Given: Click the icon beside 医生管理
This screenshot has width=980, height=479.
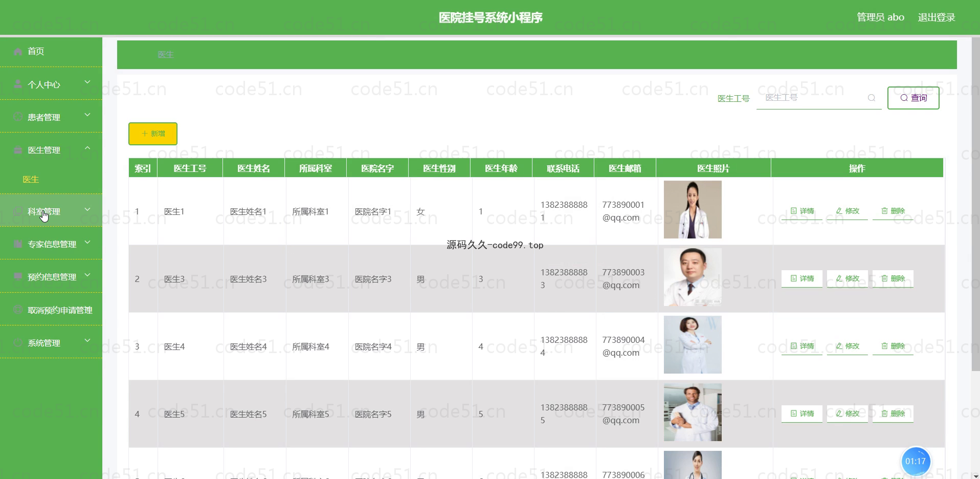Looking at the screenshot, I should point(18,150).
